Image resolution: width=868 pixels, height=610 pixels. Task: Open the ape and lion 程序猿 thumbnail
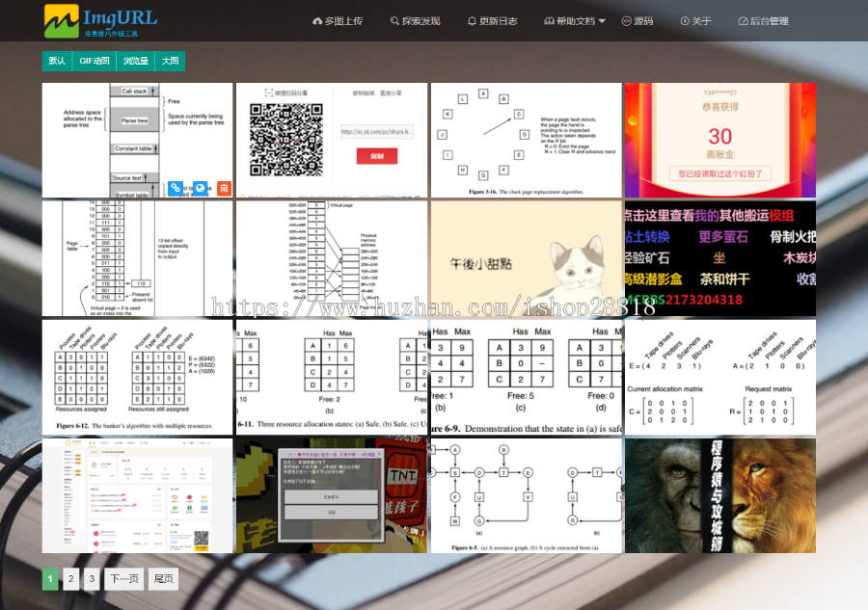pyautogui.click(x=720, y=495)
